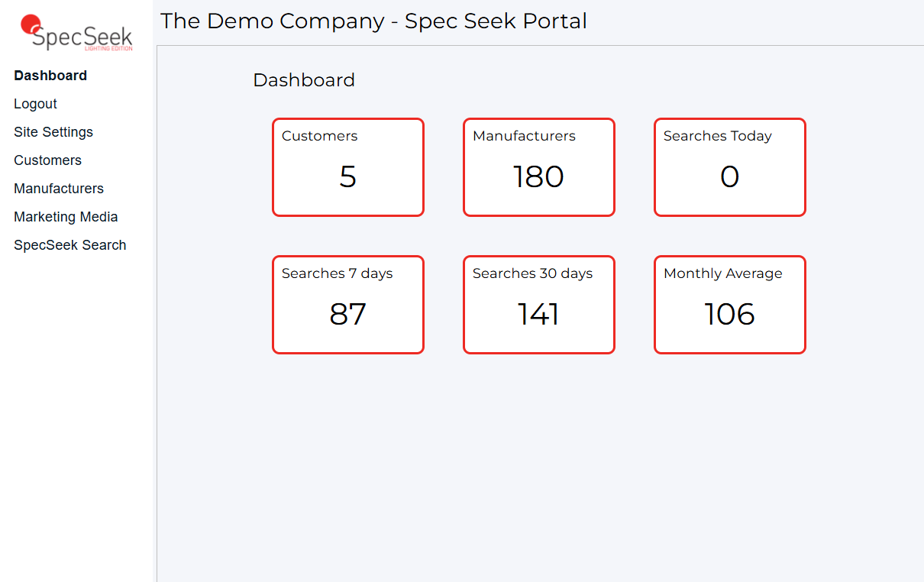Click the Searches 30 days card
The width and height of the screenshot is (924, 582).
coord(539,305)
